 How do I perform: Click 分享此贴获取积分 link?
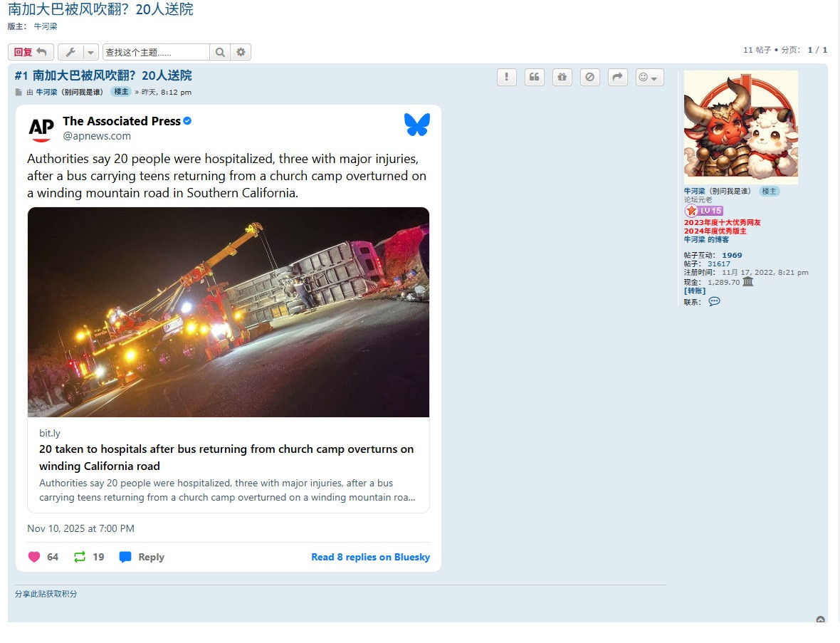click(x=46, y=594)
